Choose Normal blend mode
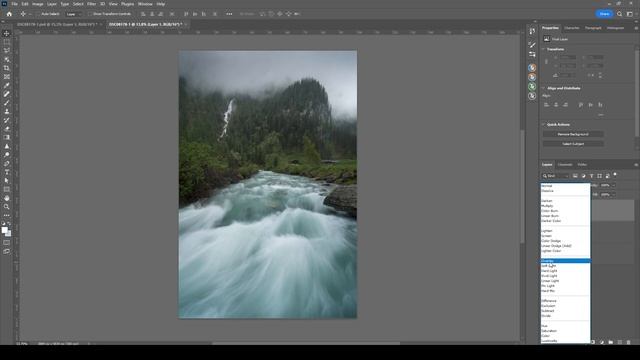The height and width of the screenshot is (360, 640). pos(565,186)
